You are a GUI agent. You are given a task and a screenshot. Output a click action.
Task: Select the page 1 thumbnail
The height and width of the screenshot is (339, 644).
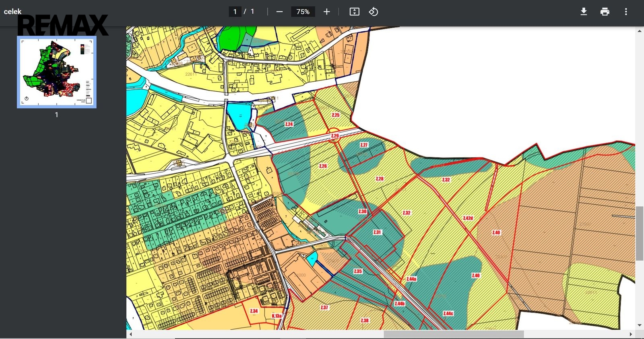[57, 72]
